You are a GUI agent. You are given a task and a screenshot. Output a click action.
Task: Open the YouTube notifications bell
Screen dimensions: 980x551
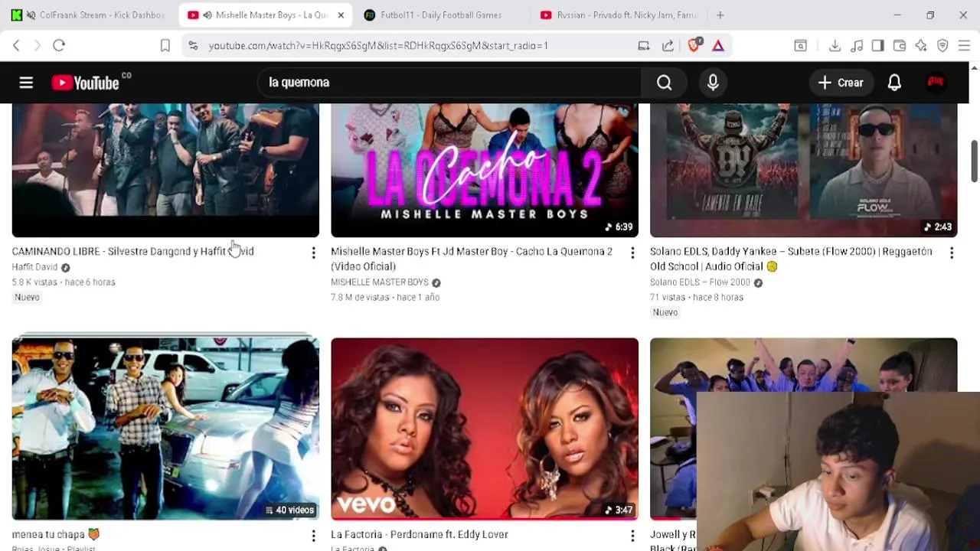(x=894, y=83)
